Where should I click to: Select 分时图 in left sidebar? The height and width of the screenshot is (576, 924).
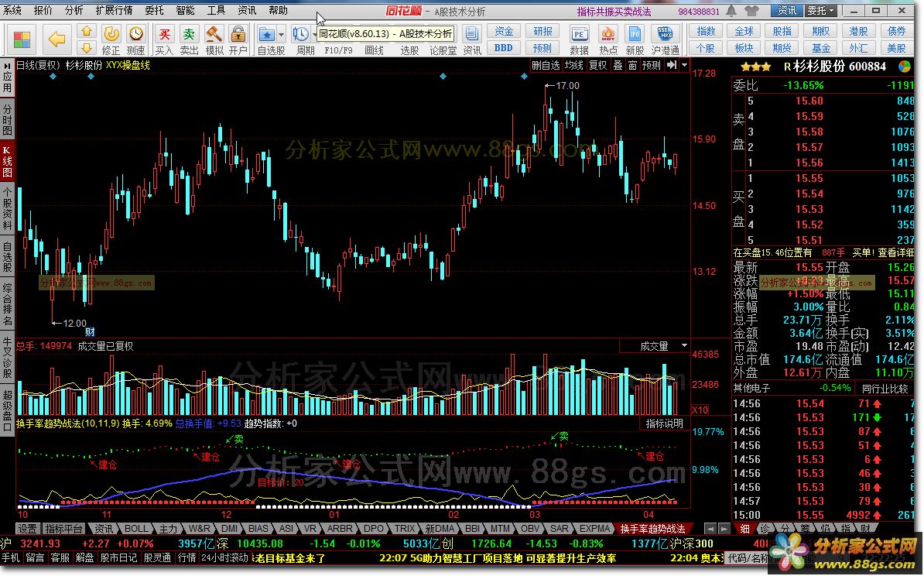point(7,120)
